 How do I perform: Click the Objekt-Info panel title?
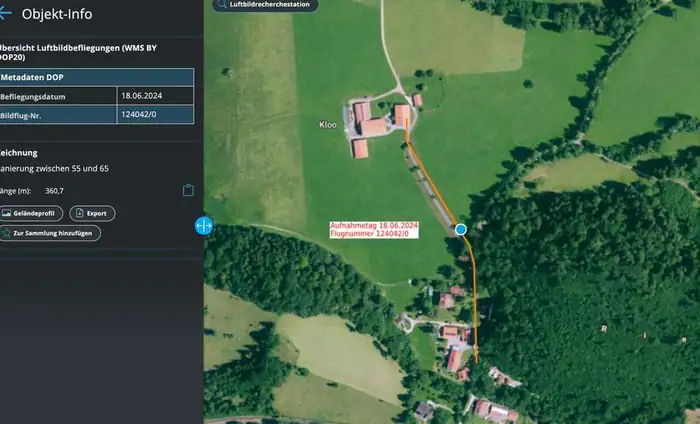pyautogui.click(x=59, y=13)
